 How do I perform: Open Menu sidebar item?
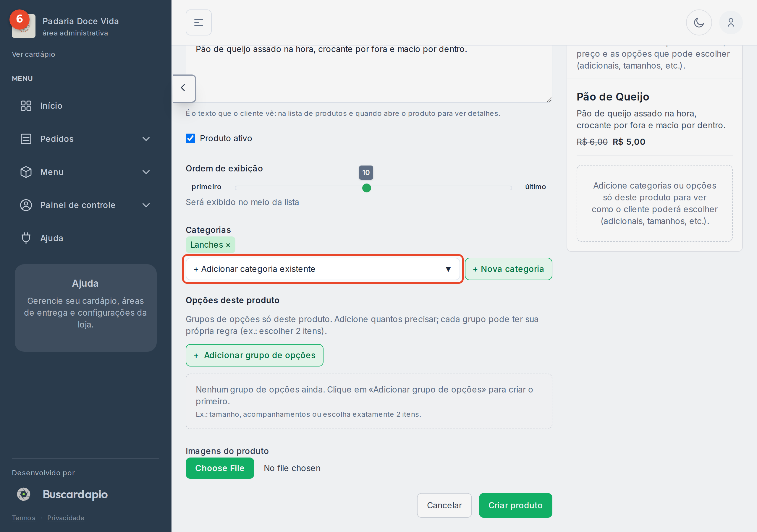pos(85,172)
